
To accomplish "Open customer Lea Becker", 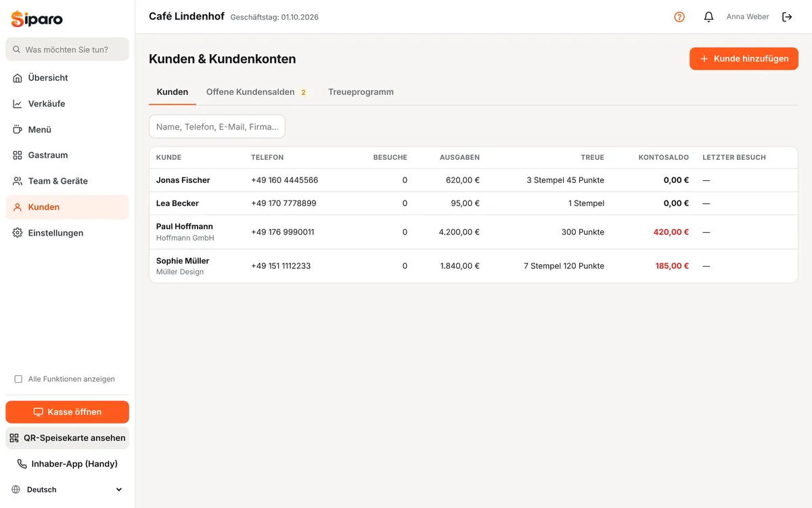I will (x=177, y=203).
